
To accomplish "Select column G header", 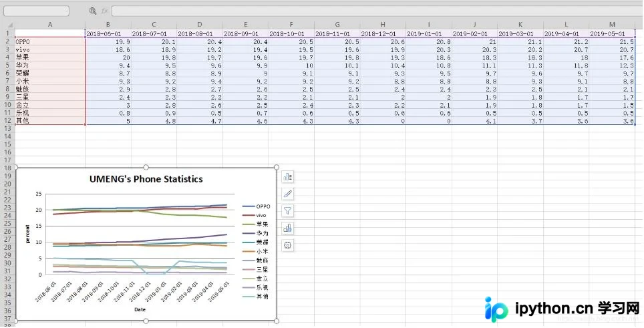I will click(337, 25).
